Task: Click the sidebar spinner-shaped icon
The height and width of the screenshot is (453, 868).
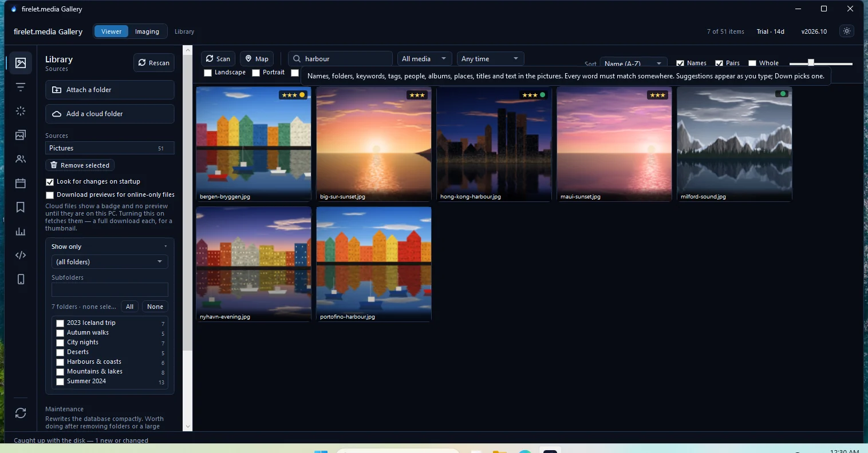Action: (21, 111)
